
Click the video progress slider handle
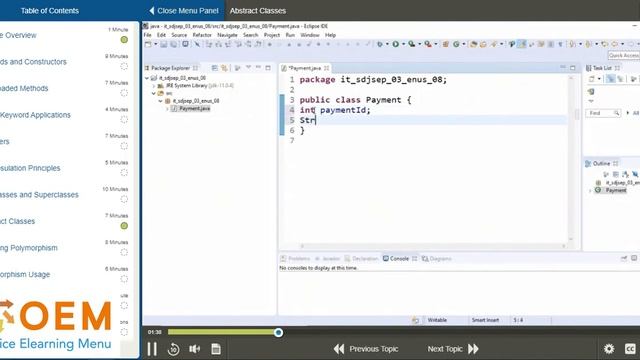click(x=278, y=332)
